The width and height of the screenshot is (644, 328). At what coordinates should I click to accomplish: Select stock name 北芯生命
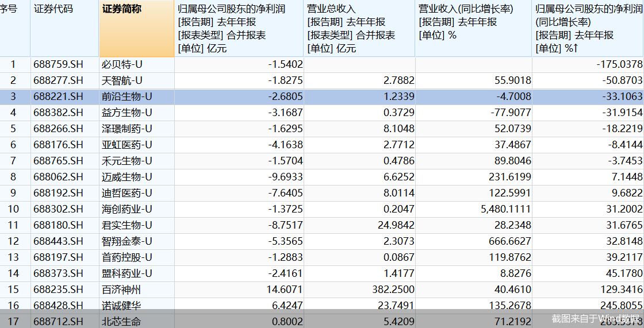pos(121,322)
